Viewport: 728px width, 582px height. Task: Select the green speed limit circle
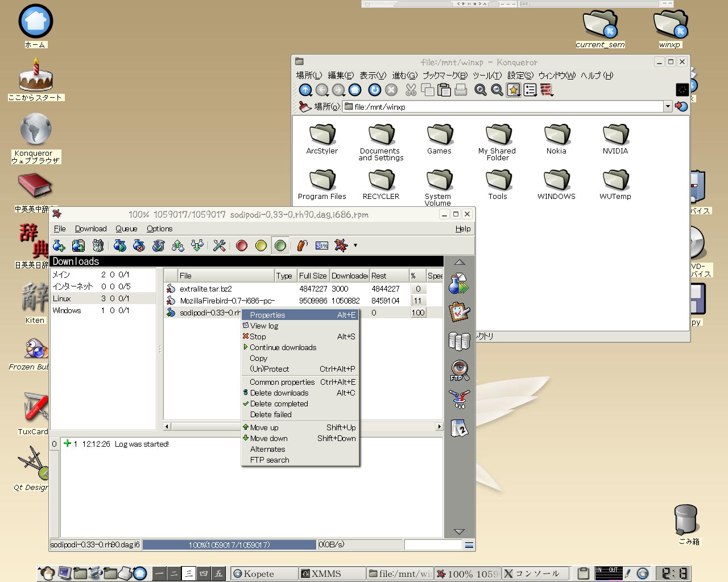pyautogui.click(x=280, y=246)
